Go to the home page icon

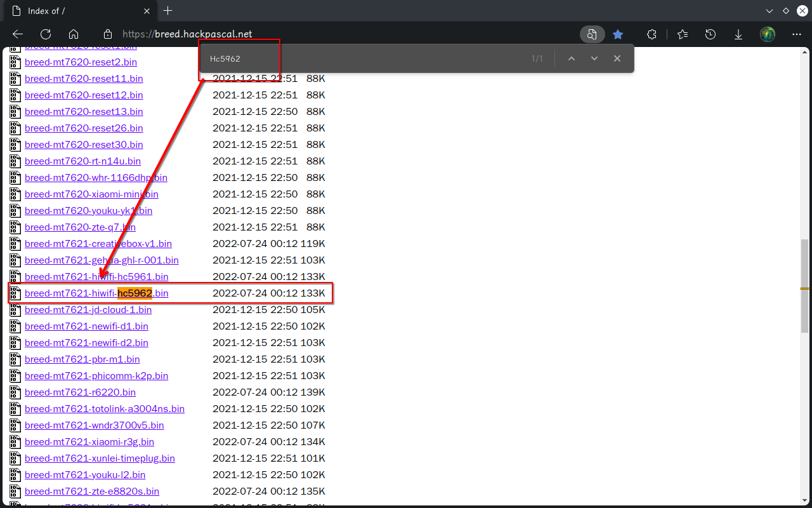(x=74, y=34)
